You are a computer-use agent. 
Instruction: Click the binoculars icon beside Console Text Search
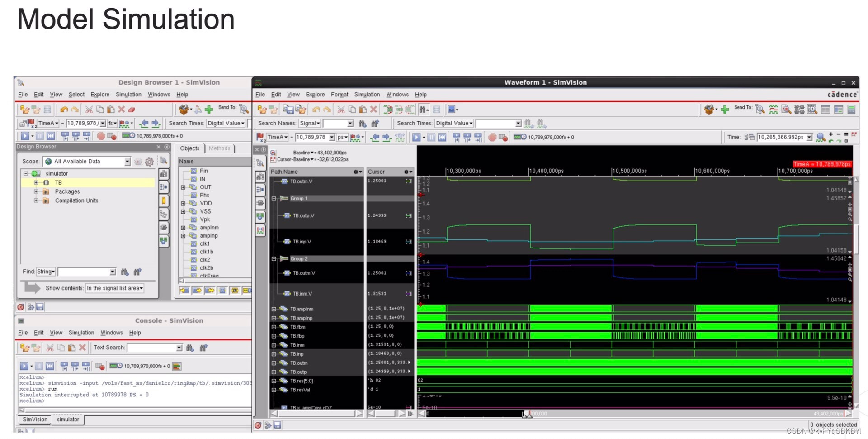coord(190,348)
